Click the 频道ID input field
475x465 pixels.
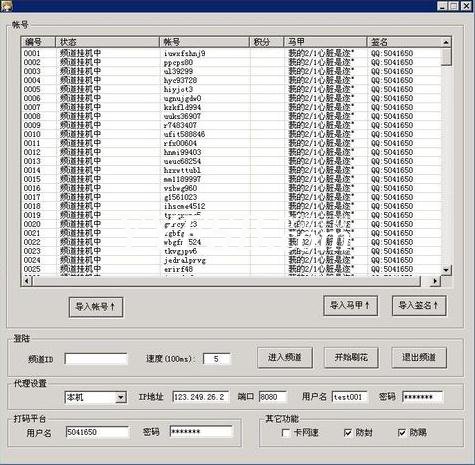pyautogui.click(x=96, y=359)
